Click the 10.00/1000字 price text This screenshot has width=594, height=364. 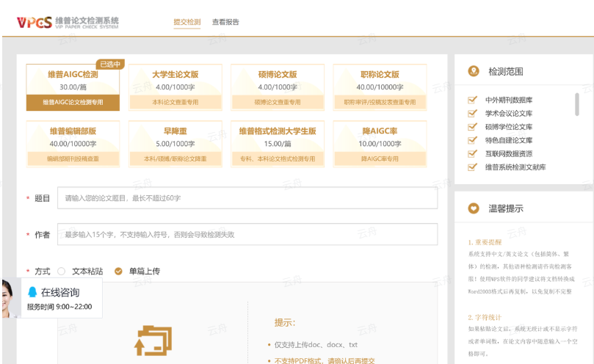click(380, 144)
